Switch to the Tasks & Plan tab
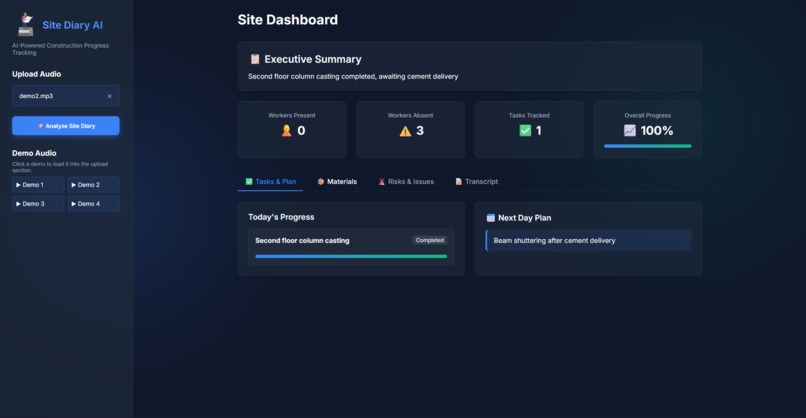The image size is (806, 418). click(270, 181)
